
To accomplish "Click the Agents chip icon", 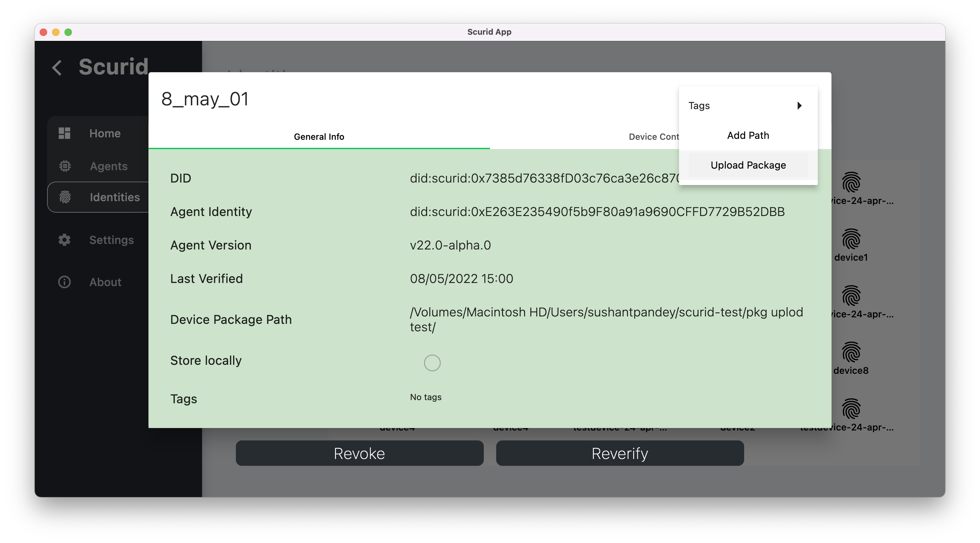I will coord(65,166).
